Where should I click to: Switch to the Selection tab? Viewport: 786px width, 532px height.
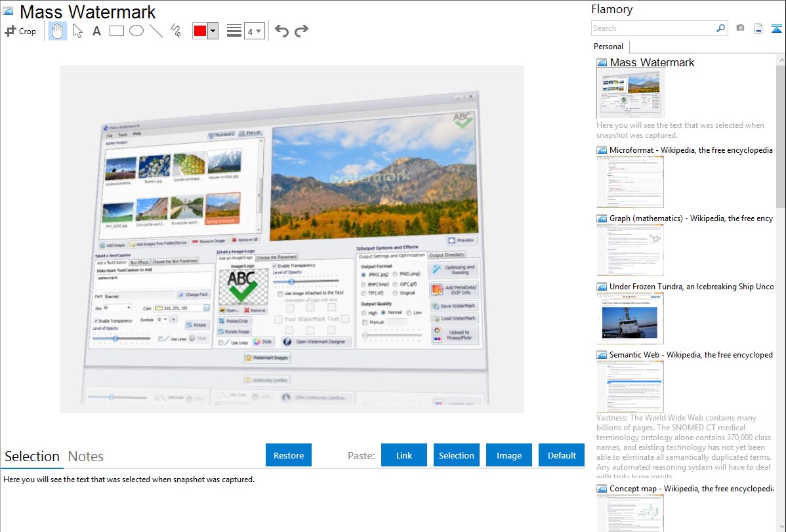tap(32, 457)
